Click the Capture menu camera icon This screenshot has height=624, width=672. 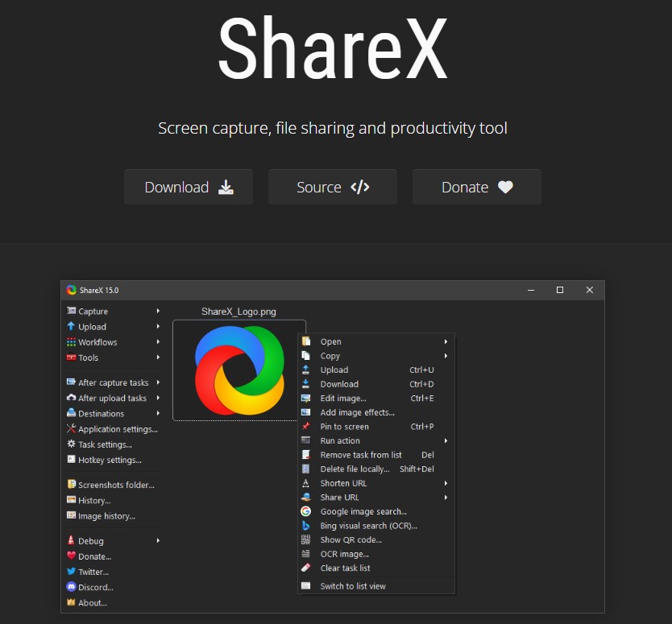click(x=71, y=311)
